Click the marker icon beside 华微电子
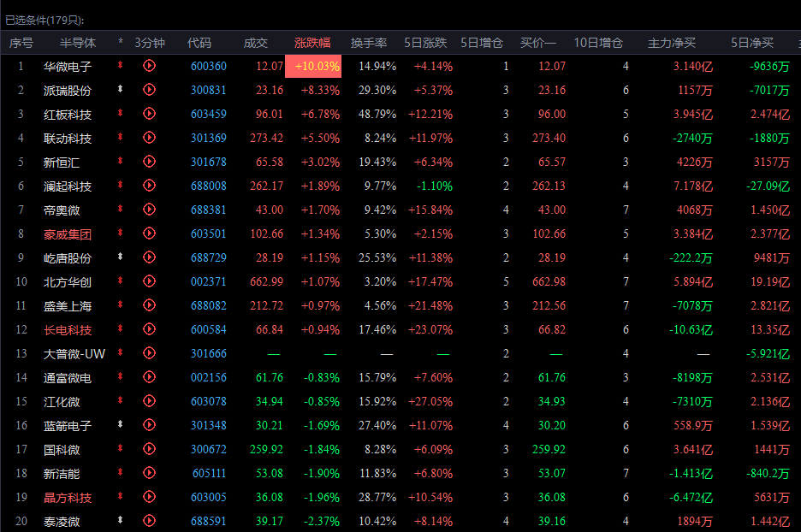The width and height of the screenshot is (801, 532). (x=120, y=65)
